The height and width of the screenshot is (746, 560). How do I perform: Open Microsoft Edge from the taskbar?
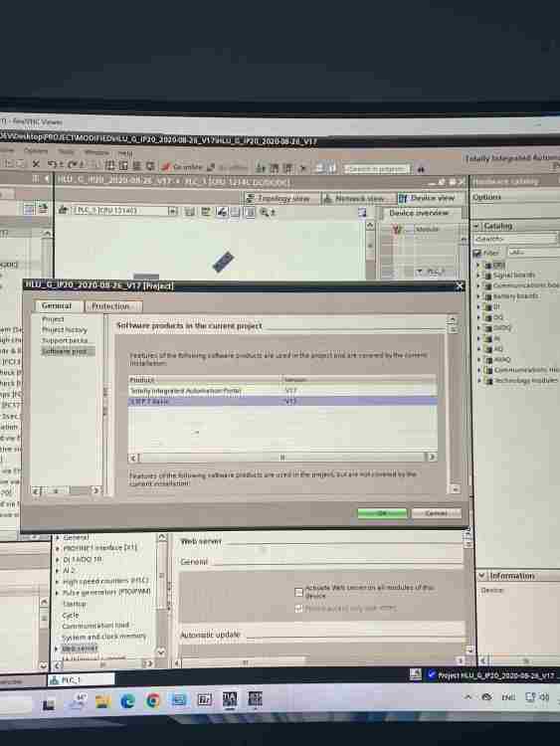click(127, 701)
